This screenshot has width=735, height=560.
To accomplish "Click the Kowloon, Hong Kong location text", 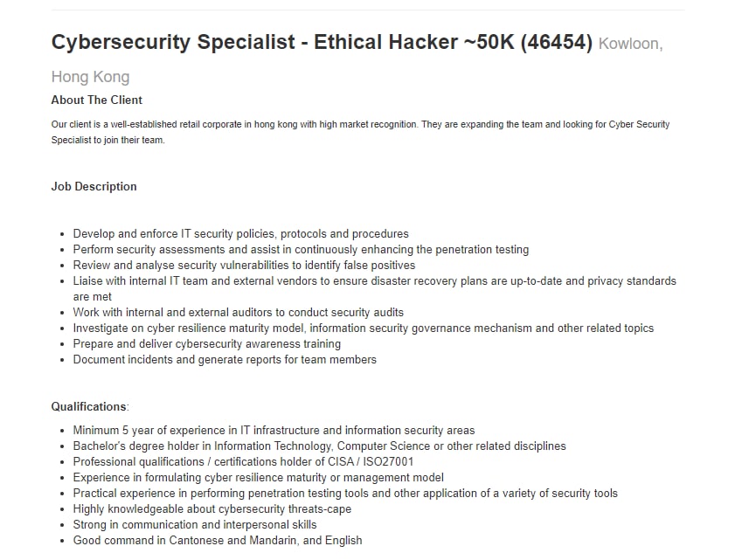I will tap(629, 44).
